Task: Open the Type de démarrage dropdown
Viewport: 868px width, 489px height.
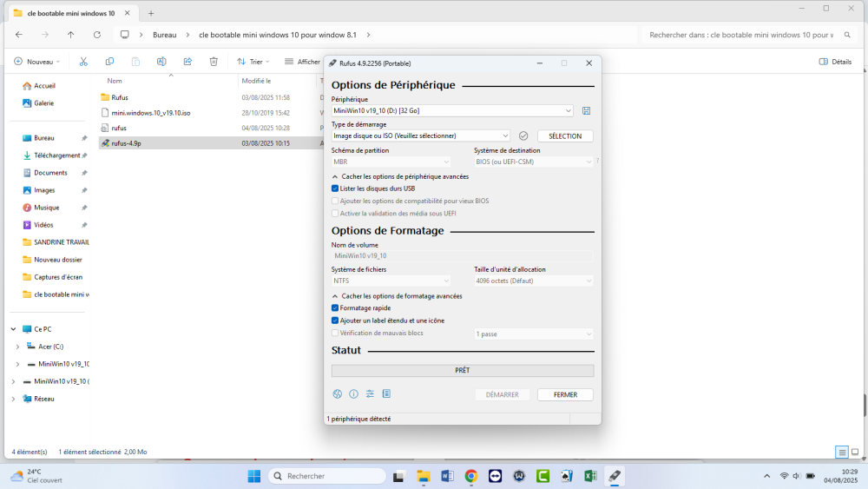Action: coord(421,135)
